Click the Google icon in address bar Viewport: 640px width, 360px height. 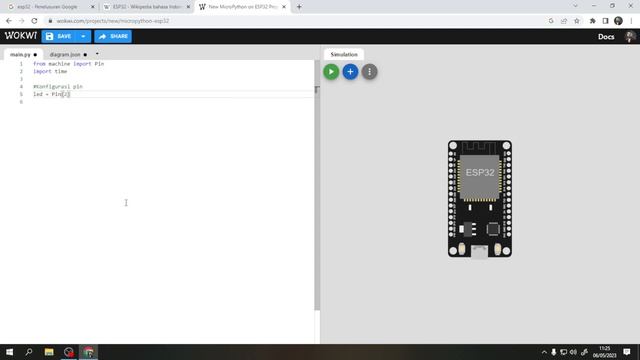pyautogui.click(x=551, y=21)
